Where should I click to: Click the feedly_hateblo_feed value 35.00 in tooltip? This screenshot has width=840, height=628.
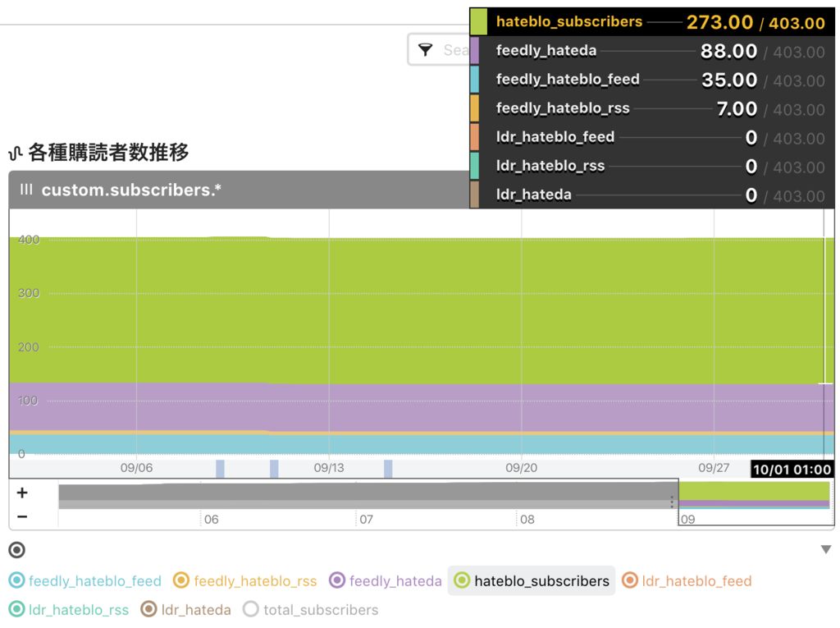729,80
